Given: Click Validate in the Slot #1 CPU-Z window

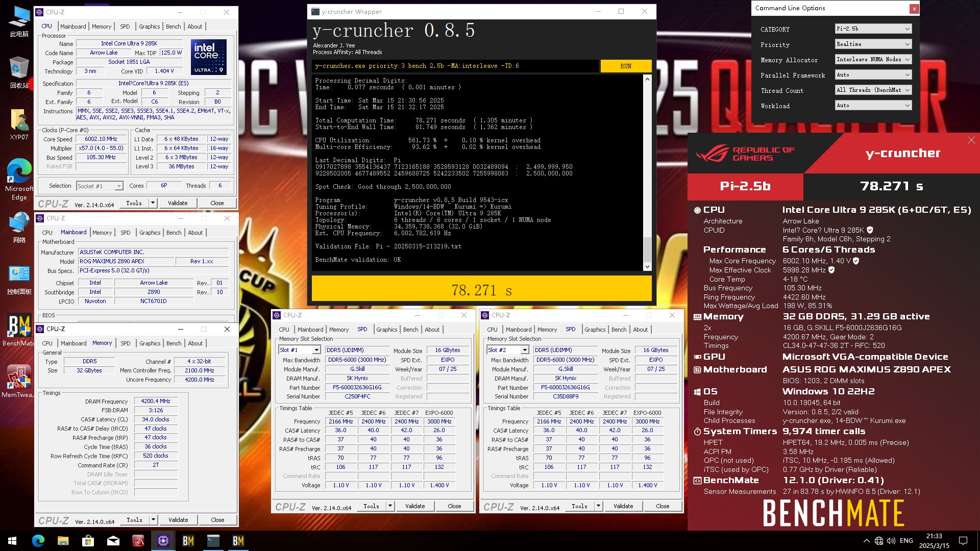Looking at the screenshot, I should 415,506.
